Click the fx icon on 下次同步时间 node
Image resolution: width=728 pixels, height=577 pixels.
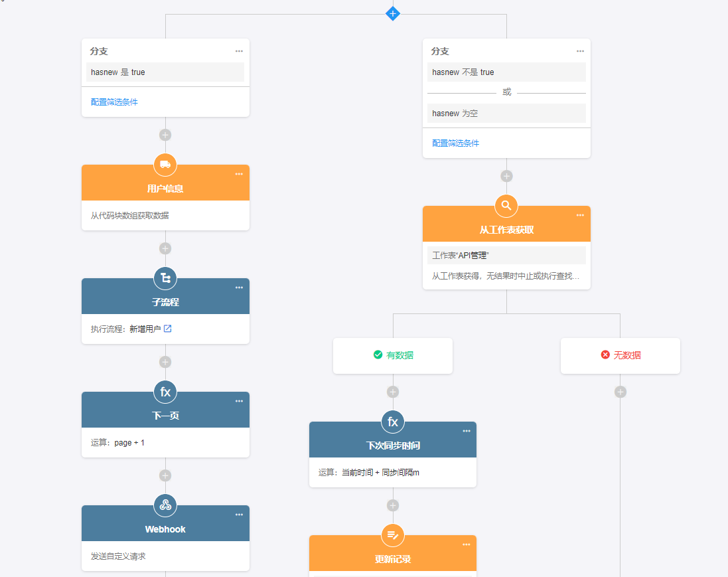[393, 422]
